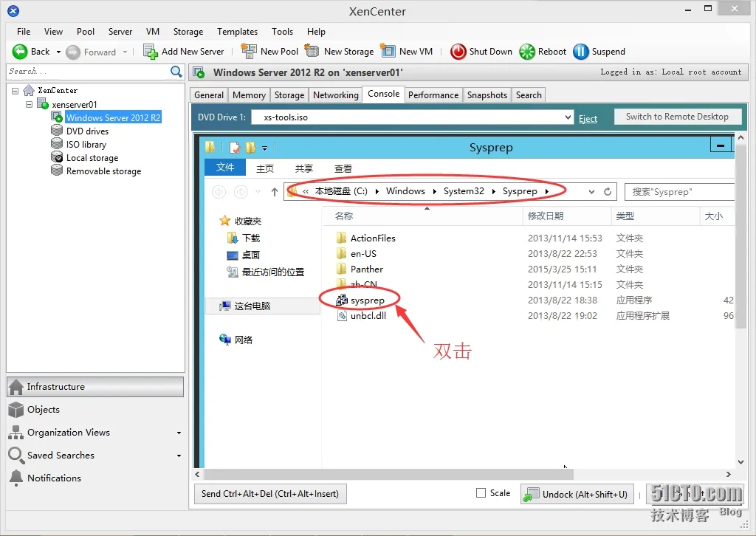Image resolution: width=756 pixels, height=536 pixels.
Task: Open Forward history dropdown arrow
Action: [x=125, y=52]
